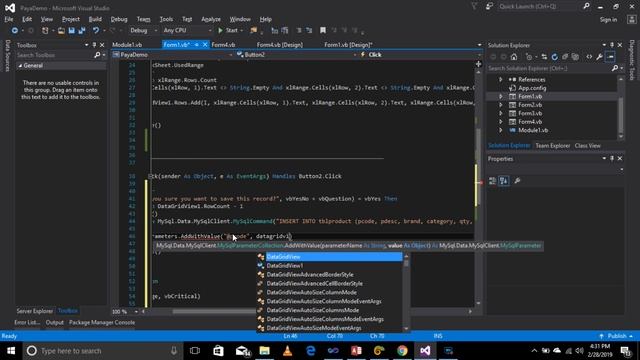Click the Solution Explorer wrench Properties icon
The width and height of the screenshot is (640, 360).
pos(599,57)
